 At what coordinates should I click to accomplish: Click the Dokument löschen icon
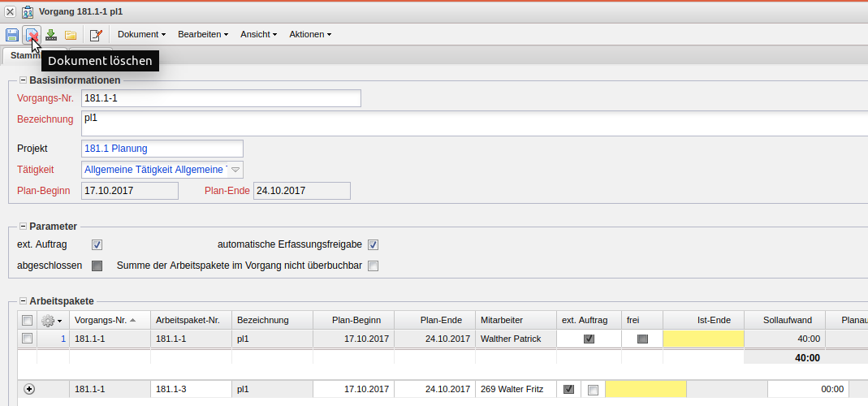(x=32, y=35)
